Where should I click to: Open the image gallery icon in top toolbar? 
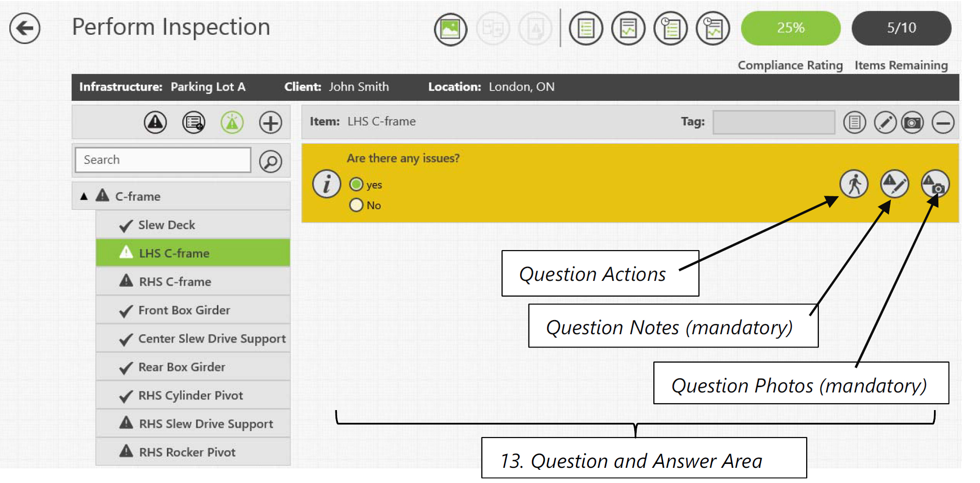(x=450, y=29)
